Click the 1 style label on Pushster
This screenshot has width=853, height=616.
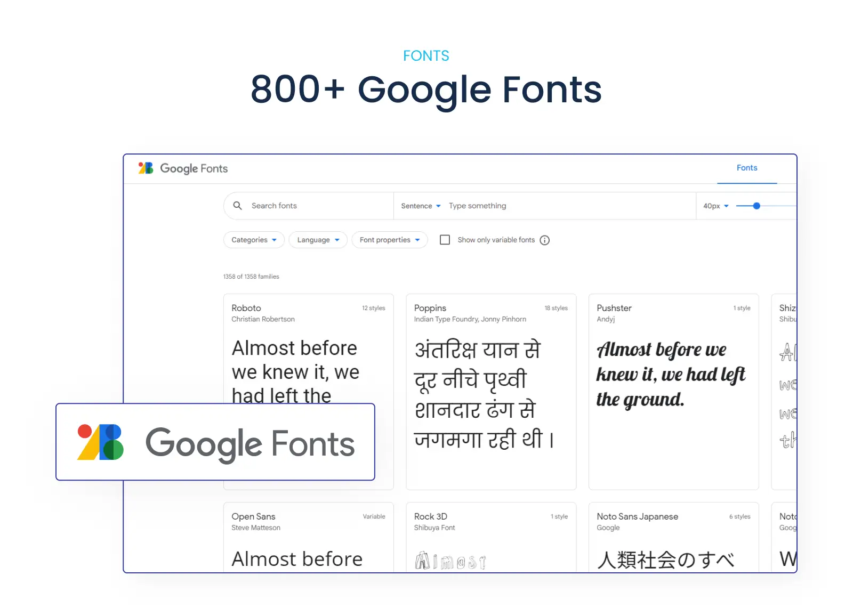coord(742,308)
